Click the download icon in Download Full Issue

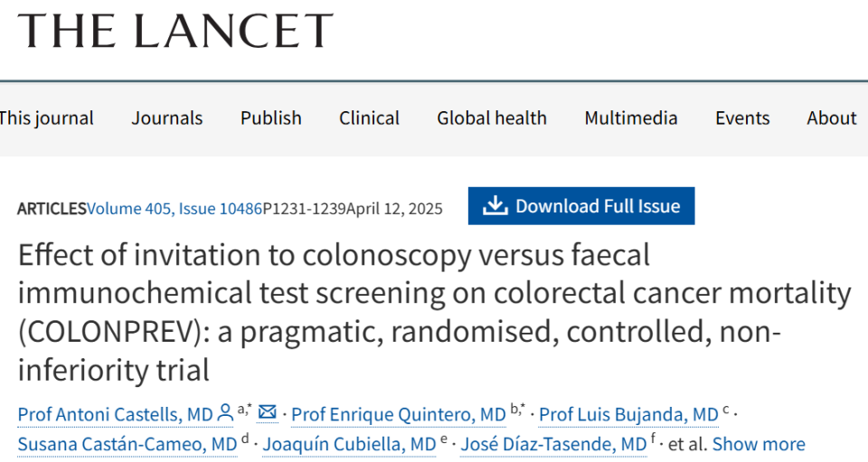tap(495, 206)
